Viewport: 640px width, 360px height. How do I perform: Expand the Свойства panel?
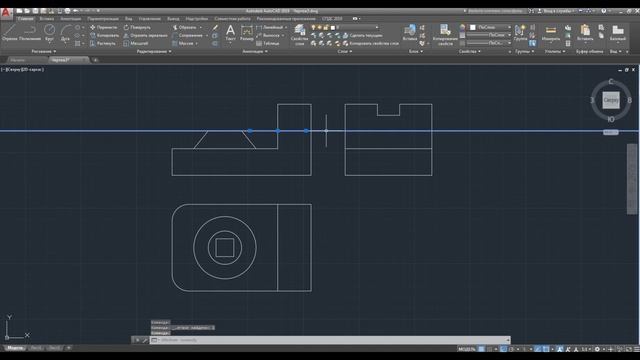click(x=469, y=51)
